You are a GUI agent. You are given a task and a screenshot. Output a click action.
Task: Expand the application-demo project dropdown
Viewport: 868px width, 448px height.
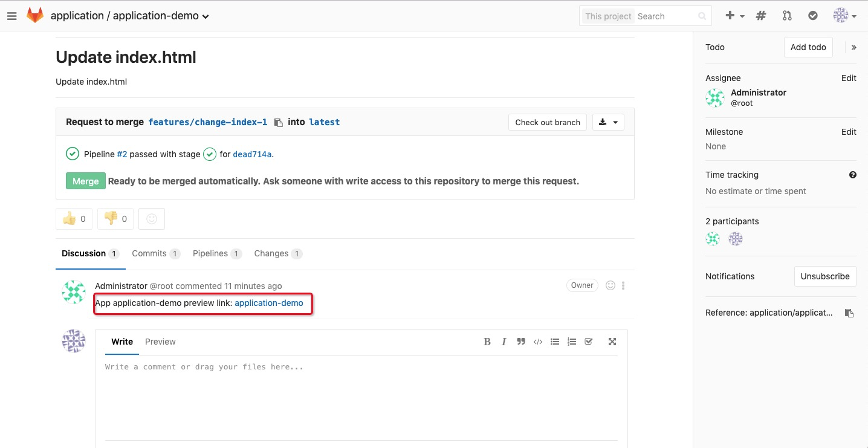[x=161, y=16]
